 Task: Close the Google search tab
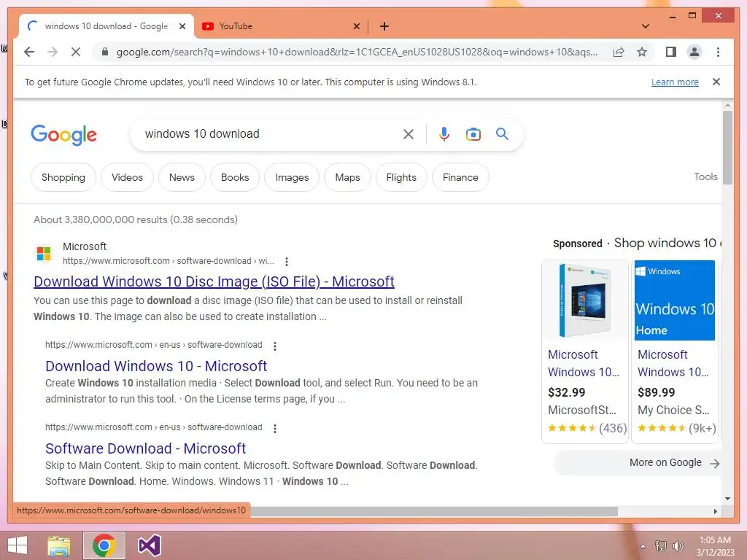pos(182,26)
